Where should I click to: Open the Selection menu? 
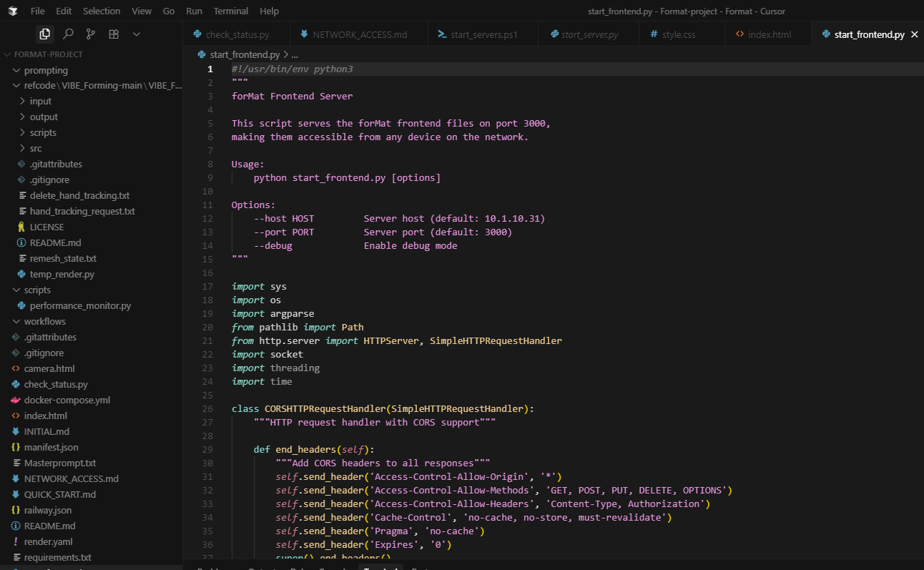click(102, 11)
